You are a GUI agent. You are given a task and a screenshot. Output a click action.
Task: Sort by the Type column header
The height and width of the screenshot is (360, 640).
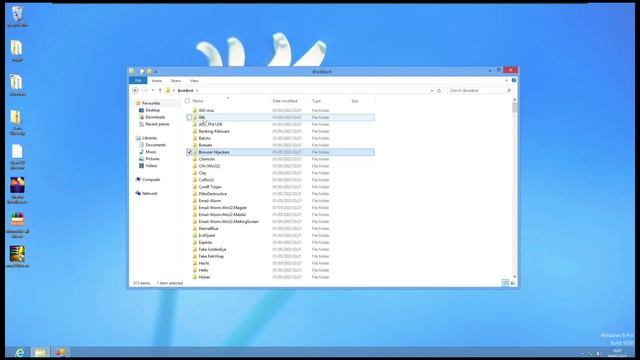316,101
